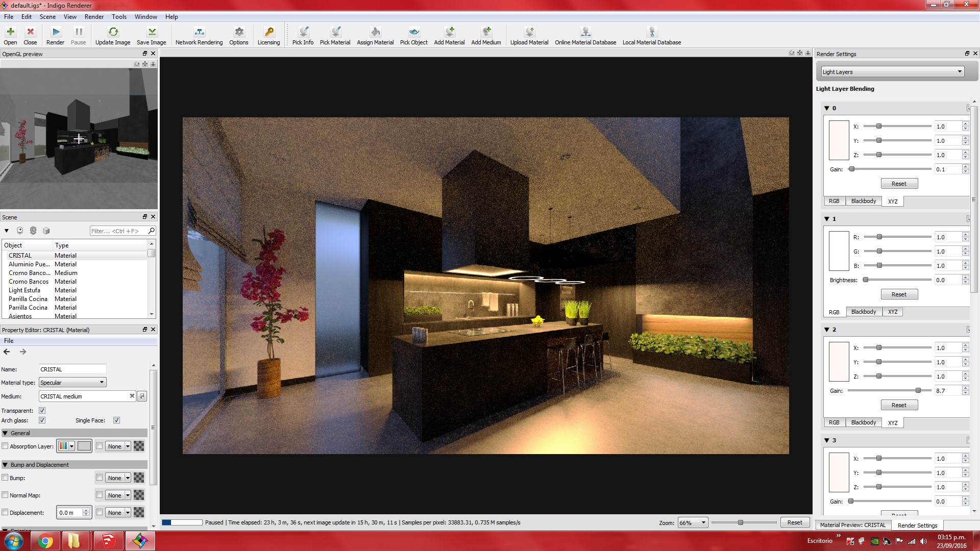
Task: Tick the Bump texture checkbox
Action: pyautogui.click(x=100, y=478)
